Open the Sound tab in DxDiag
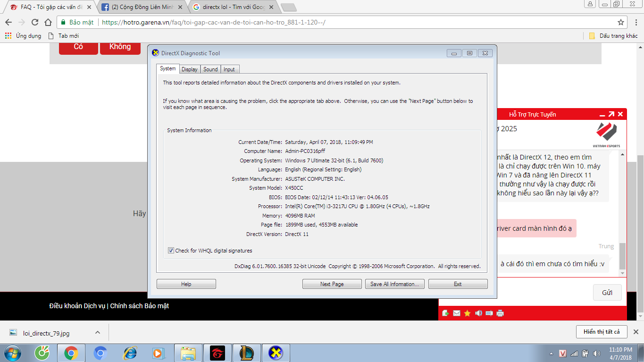The width and height of the screenshot is (644, 362). pyautogui.click(x=210, y=69)
